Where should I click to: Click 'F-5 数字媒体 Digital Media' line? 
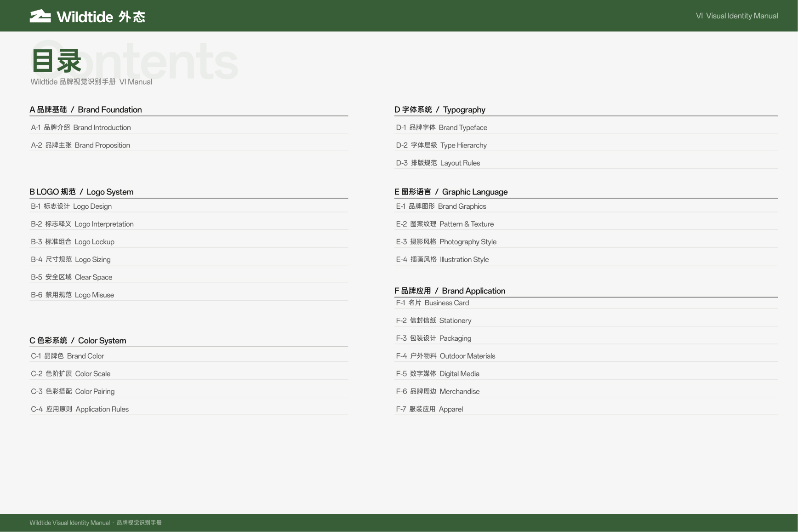point(438,374)
